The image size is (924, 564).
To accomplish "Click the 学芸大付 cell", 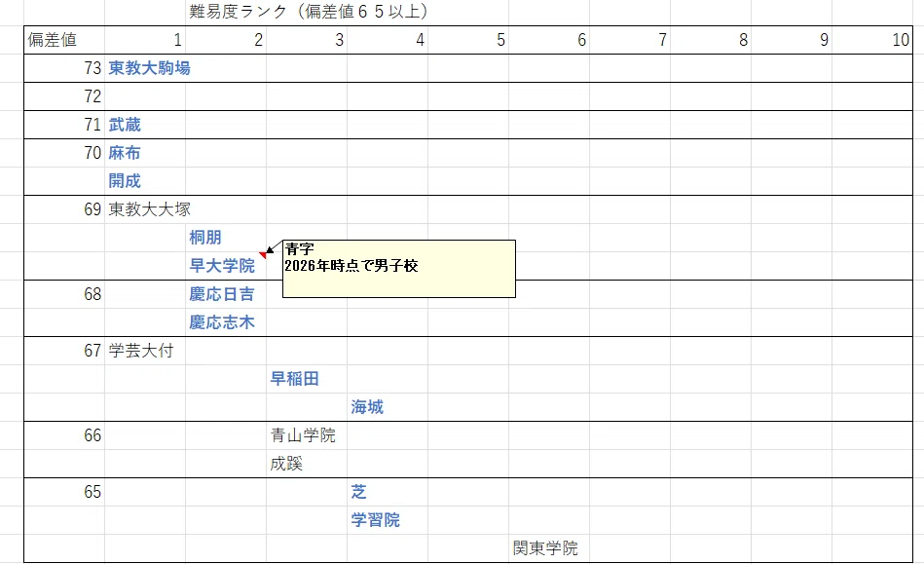I will click(x=145, y=351).
